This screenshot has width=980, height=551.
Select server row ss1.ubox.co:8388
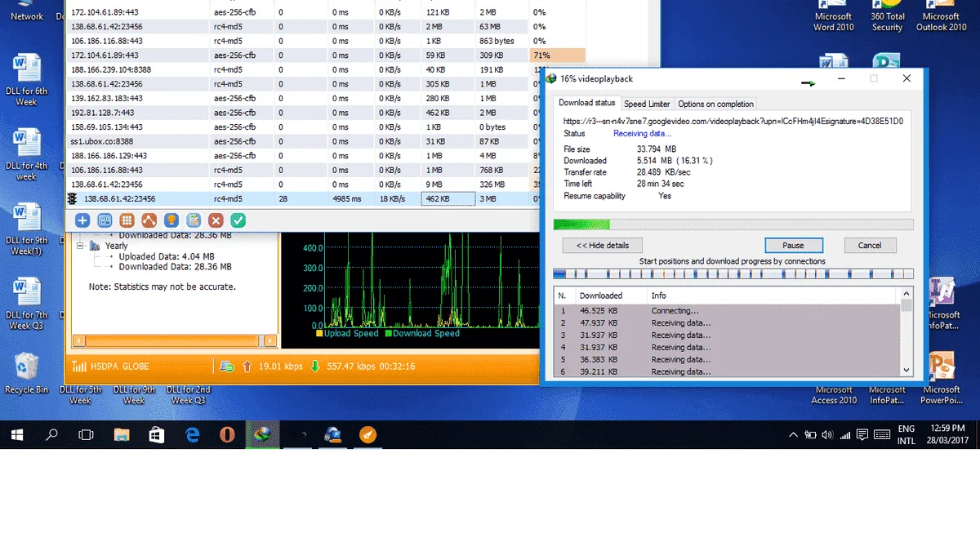point(302,141)
